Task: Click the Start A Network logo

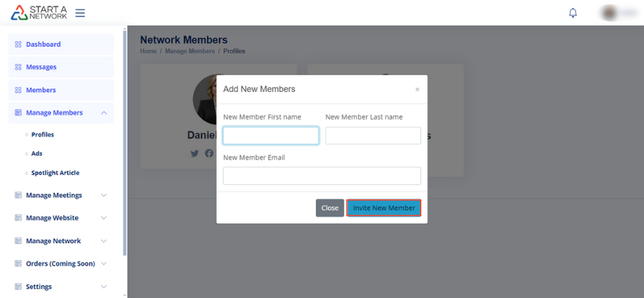Action: pyautogui.click(x=38, y=12)
